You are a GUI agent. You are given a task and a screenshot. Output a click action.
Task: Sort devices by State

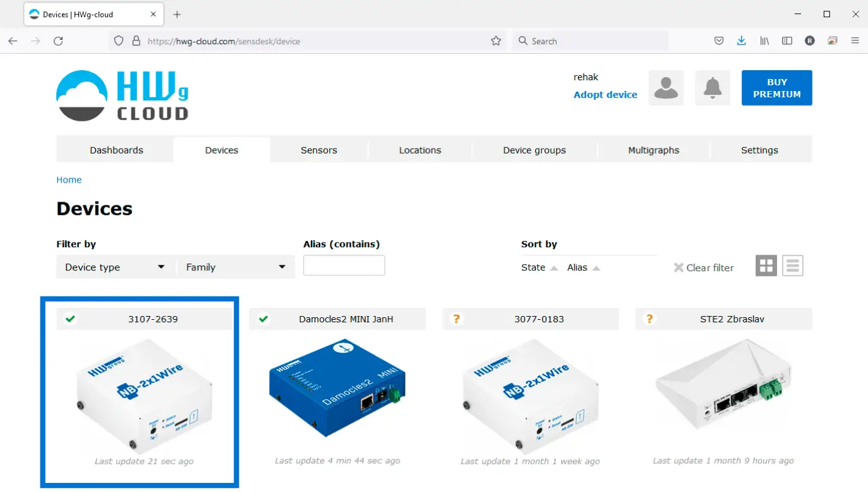click(x=539, y=267)
